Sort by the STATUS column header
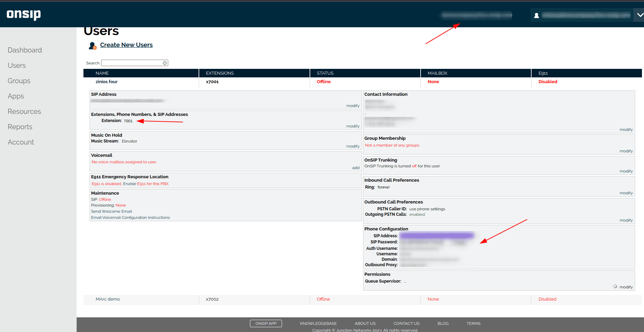The width and height of the screenshot is (644, 332). (x=325, y=73)
